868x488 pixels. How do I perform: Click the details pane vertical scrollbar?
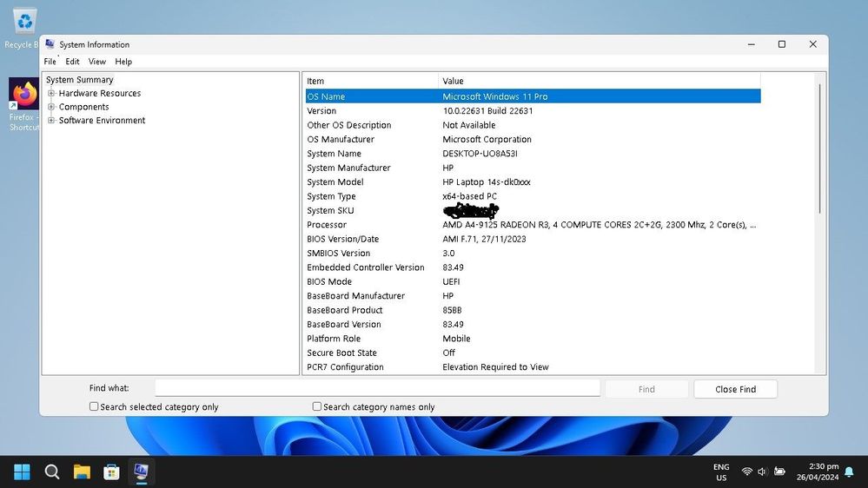point(820,223)
